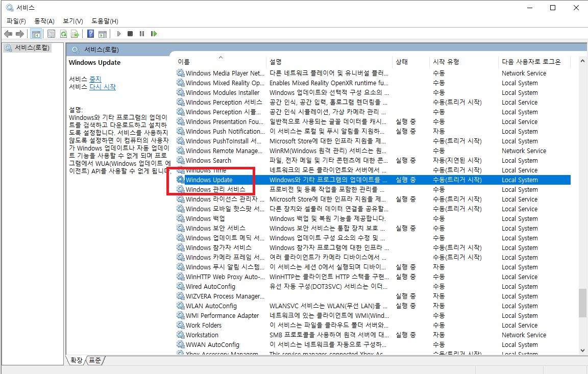Go back with the left arrow toolbar icon

click(x=8, y=34)
